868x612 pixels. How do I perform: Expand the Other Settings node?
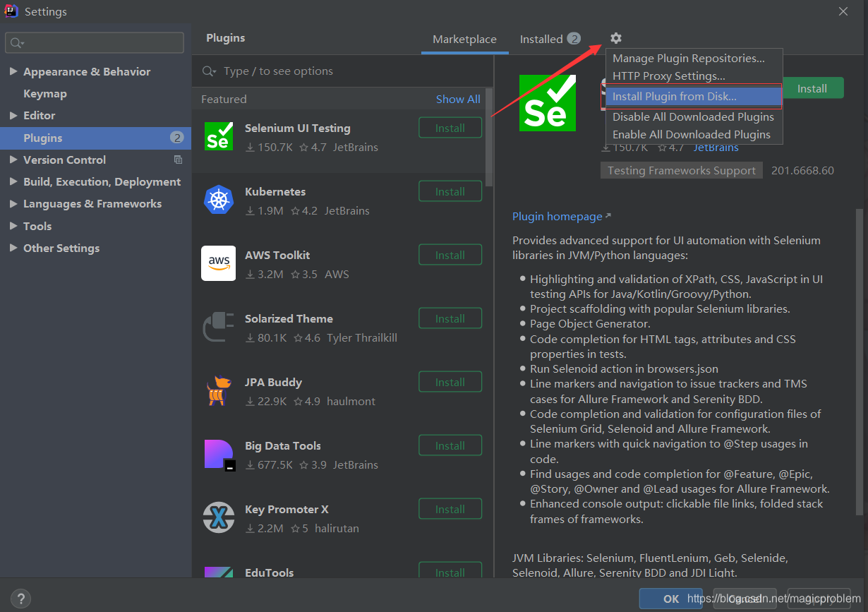tap(13, 248)
